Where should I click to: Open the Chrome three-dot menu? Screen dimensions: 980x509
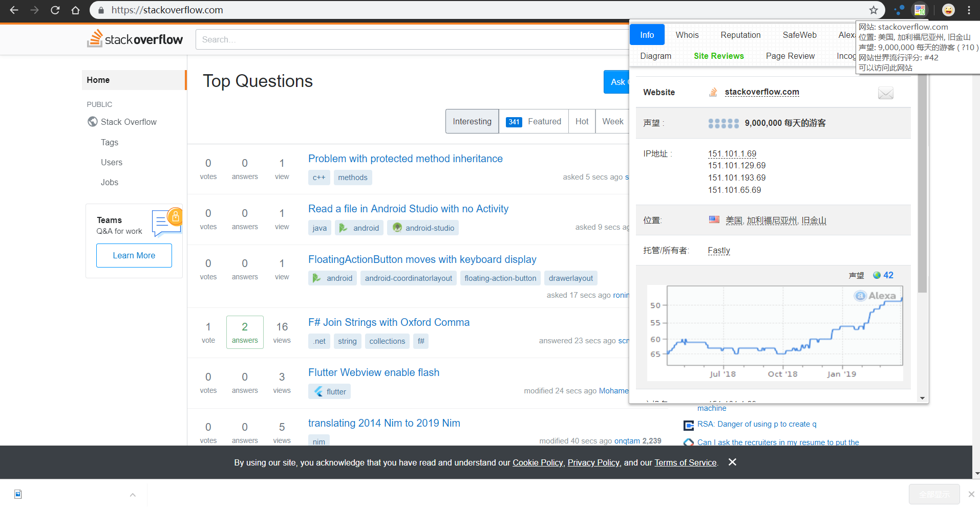click(969, 10)
